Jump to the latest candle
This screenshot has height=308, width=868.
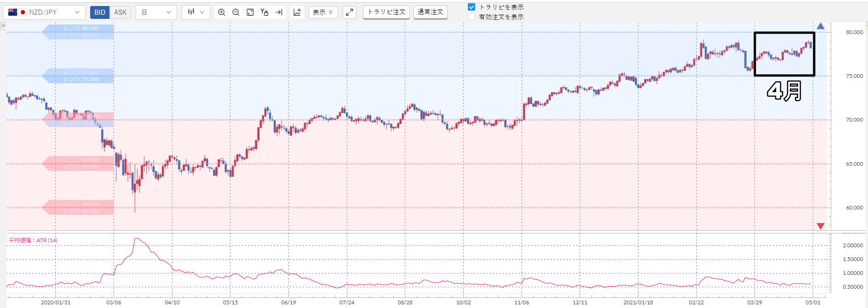coord(279,12)
